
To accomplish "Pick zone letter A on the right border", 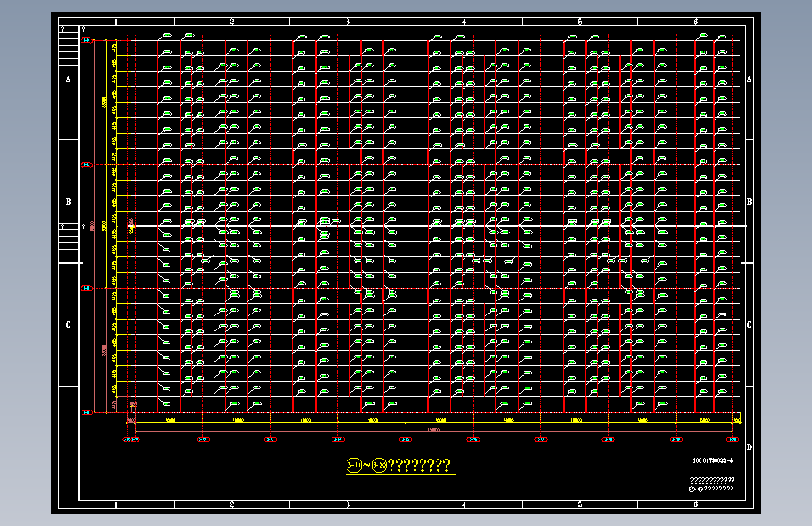I will pyautogui.click(x=749, y=80).
